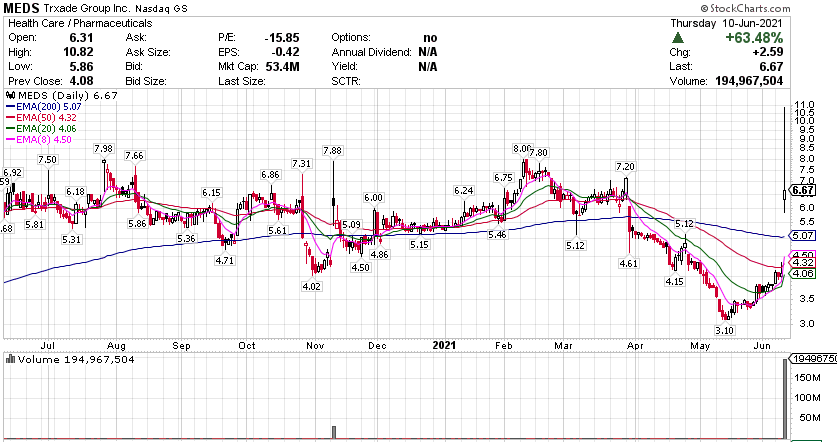Click the EPS value -0.42
The height and width of the screenshot is (442, 840).
tap(285, 52)
